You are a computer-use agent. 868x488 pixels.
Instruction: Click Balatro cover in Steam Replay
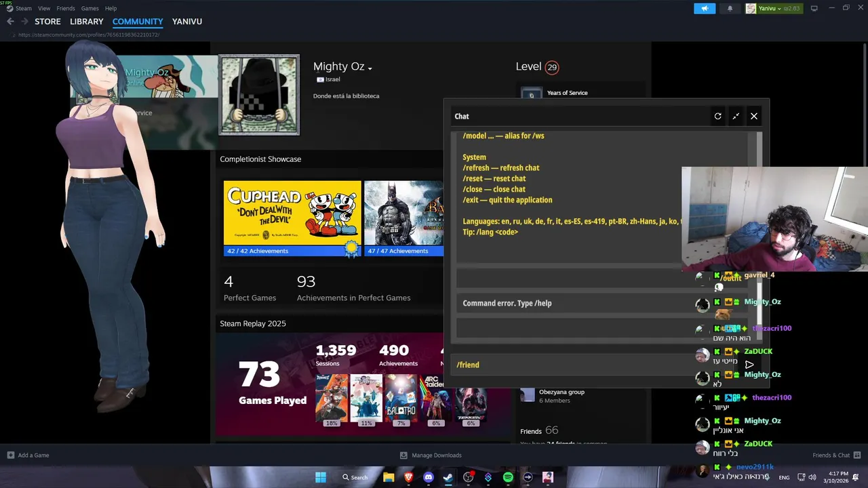coord(401,396)
